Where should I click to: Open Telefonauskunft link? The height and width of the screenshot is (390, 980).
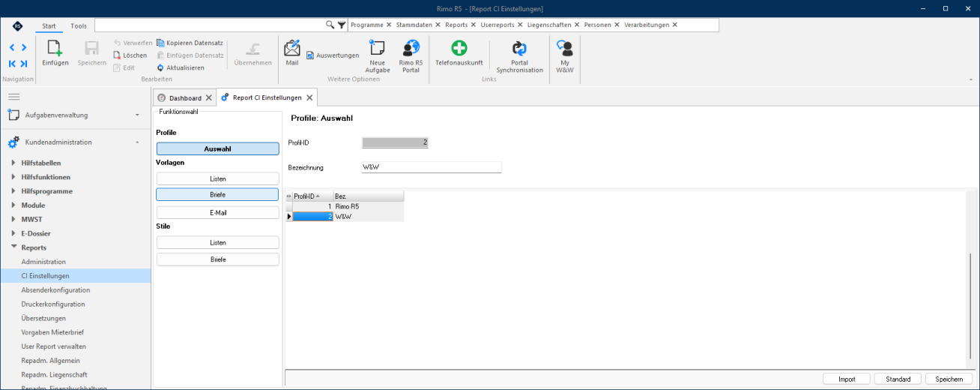pyautogui.click(x=459, y=53)
